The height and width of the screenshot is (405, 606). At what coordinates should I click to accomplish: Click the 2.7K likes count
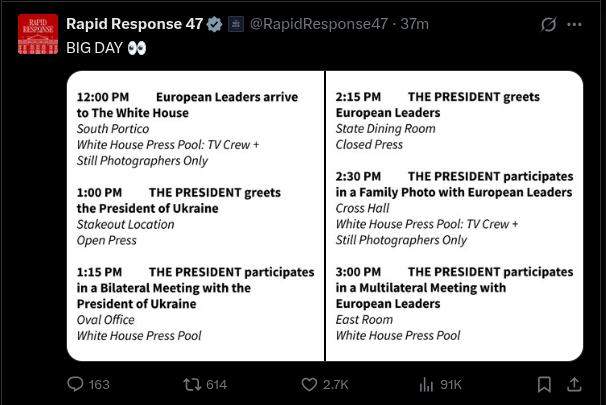[335, 384]
